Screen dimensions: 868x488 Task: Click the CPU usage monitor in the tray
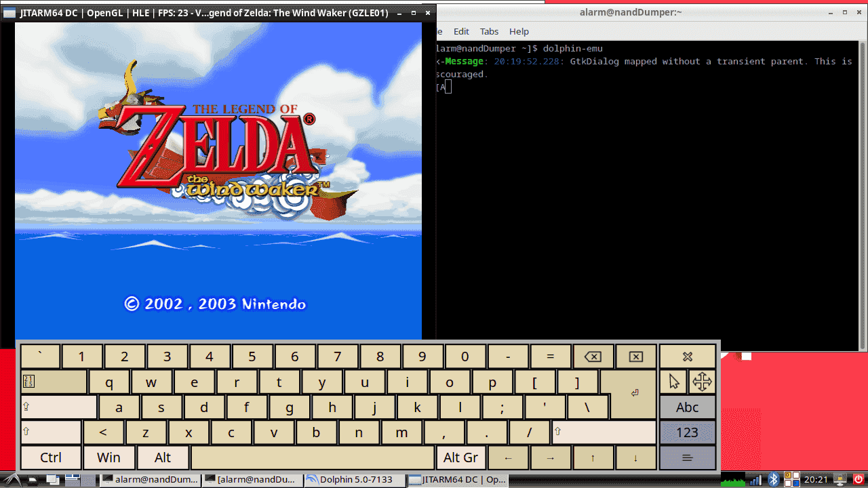(732, 480)
